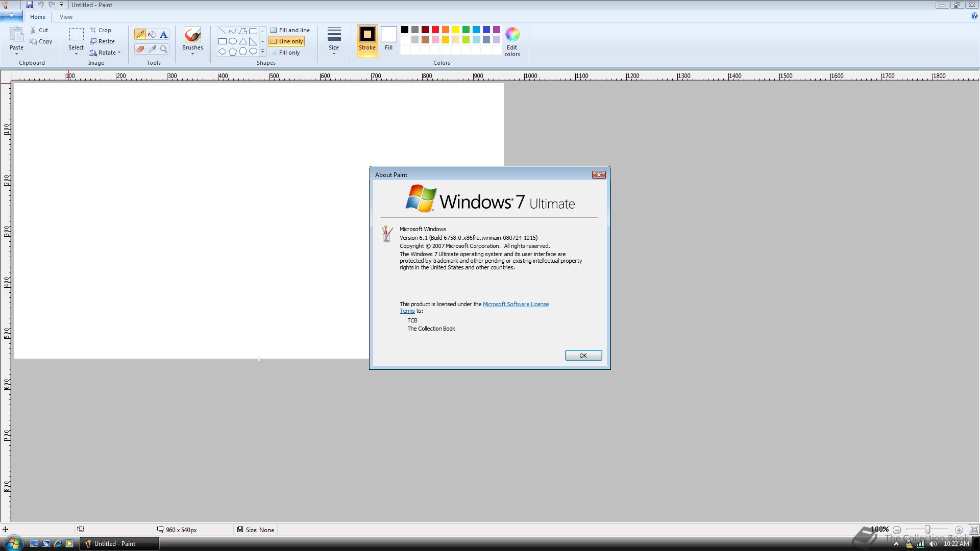This screenshot has width=980, height=551.
Task: Click the taskbar volume speaker icon
Action: 933,544
